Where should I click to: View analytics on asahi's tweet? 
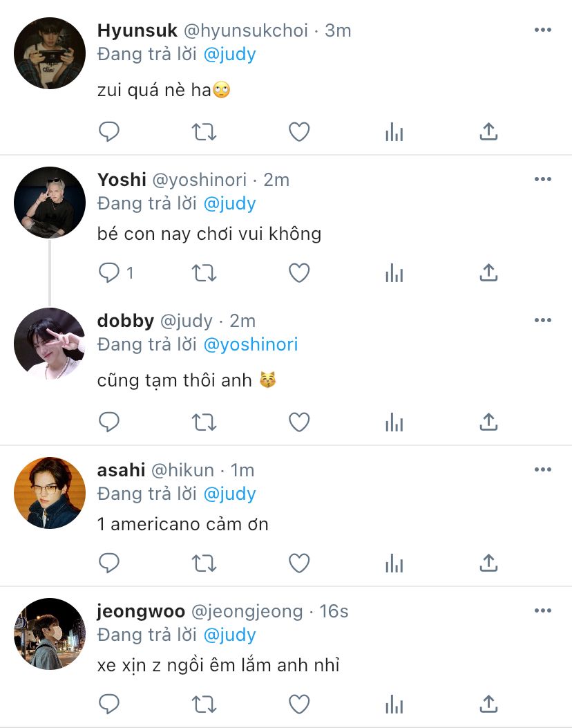pyautogui.click(x=394, y=563)
